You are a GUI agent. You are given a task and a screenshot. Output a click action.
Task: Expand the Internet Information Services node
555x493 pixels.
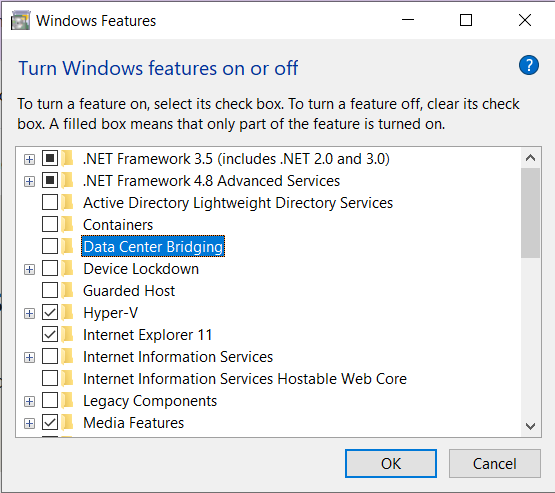click(x=29, y=357)
